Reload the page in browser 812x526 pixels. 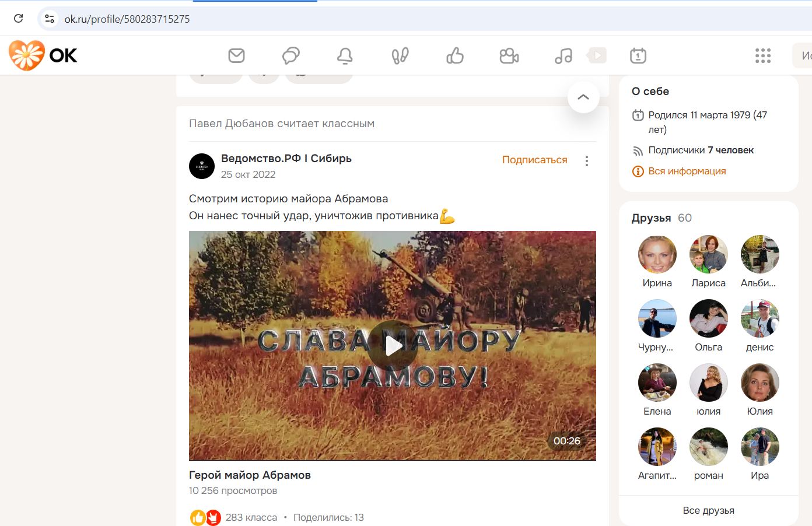(19, 19)
